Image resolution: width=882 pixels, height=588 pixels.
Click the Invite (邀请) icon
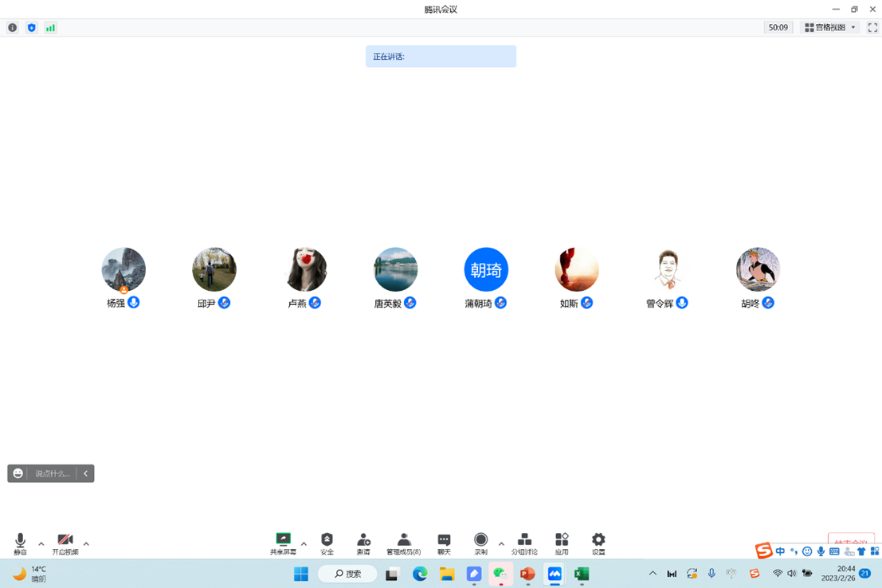coord(363,543)
